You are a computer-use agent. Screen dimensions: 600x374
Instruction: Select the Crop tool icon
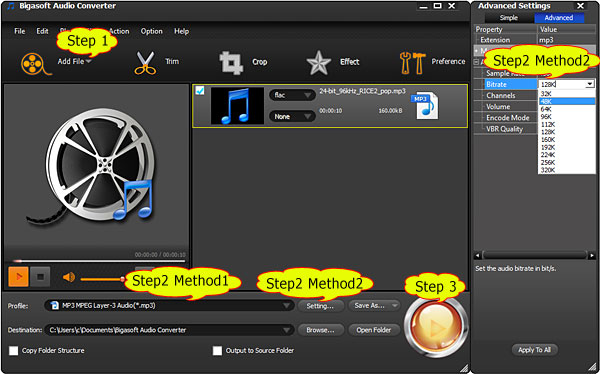coord(231,63)
